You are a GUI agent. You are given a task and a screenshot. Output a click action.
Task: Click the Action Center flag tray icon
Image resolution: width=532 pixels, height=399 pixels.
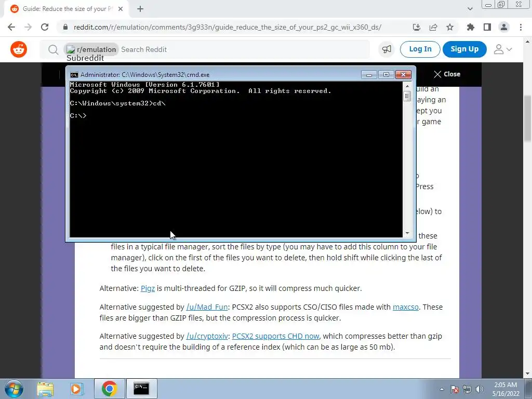click(x=455, y=389)
